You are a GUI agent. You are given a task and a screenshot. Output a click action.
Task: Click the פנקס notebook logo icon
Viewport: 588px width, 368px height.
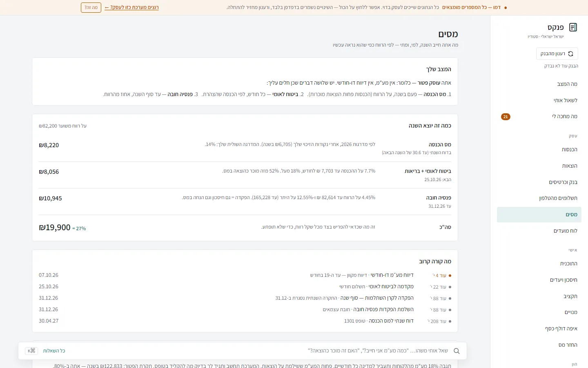click(x=573, y=27)
